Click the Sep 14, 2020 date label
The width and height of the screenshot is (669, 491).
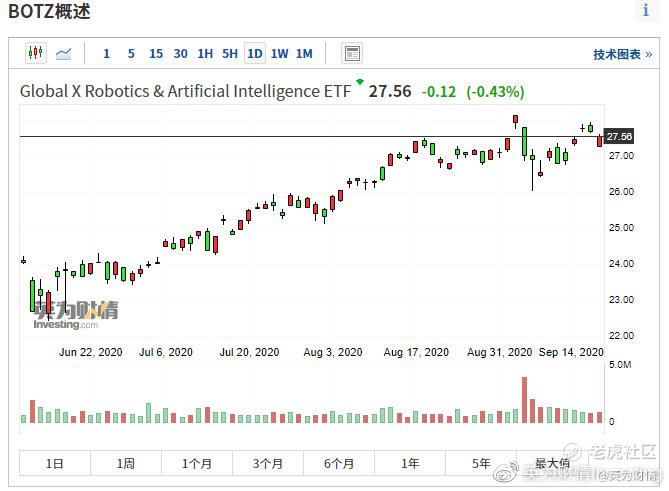[x=571, y=352]
